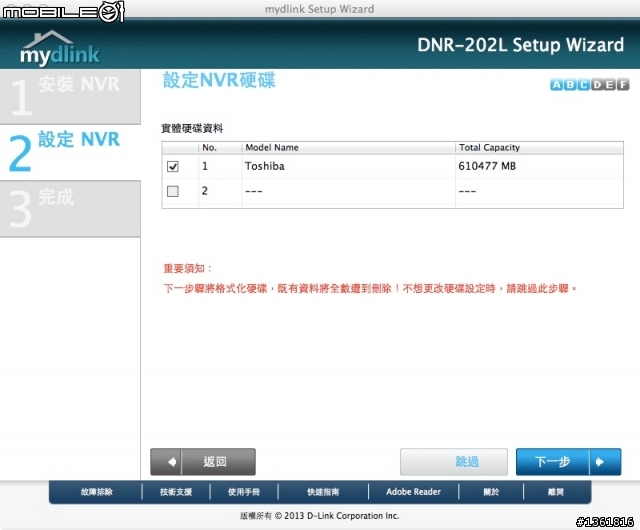
Task: Open 使用手冊 user manual
Action: coord(244,492)
